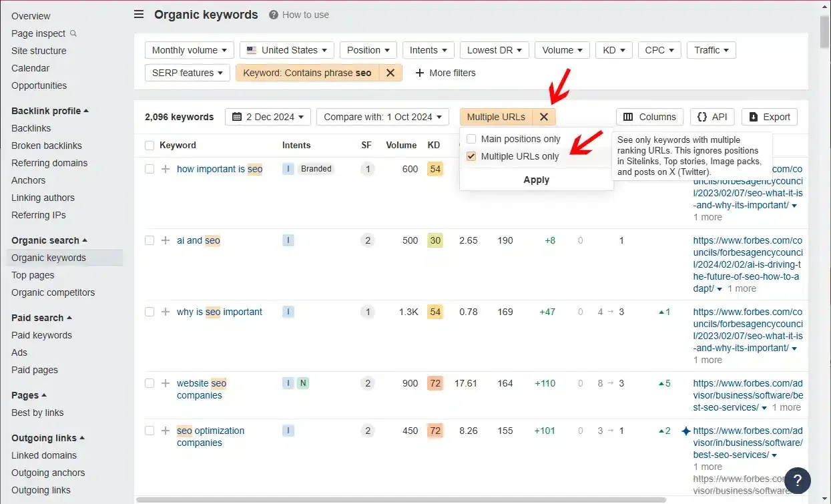Click the API button icon
The width and height of the screenshot is (831, 504).
(702, 116)
